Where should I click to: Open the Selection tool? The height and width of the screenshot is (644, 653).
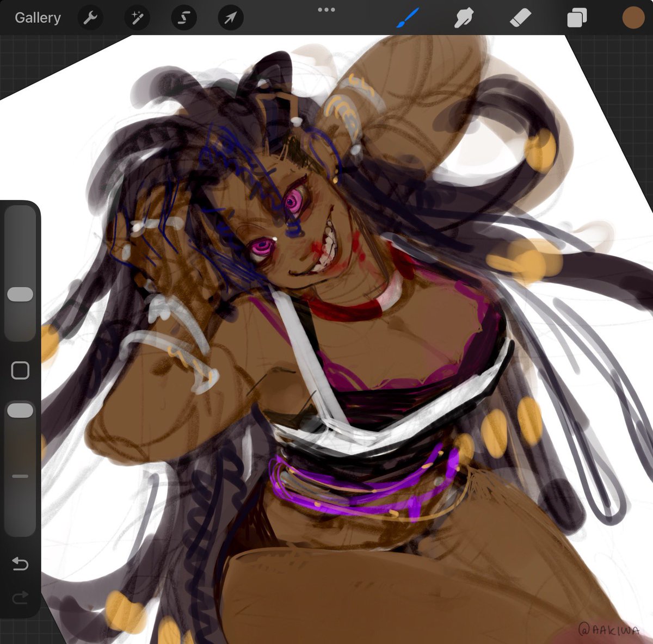183,18
